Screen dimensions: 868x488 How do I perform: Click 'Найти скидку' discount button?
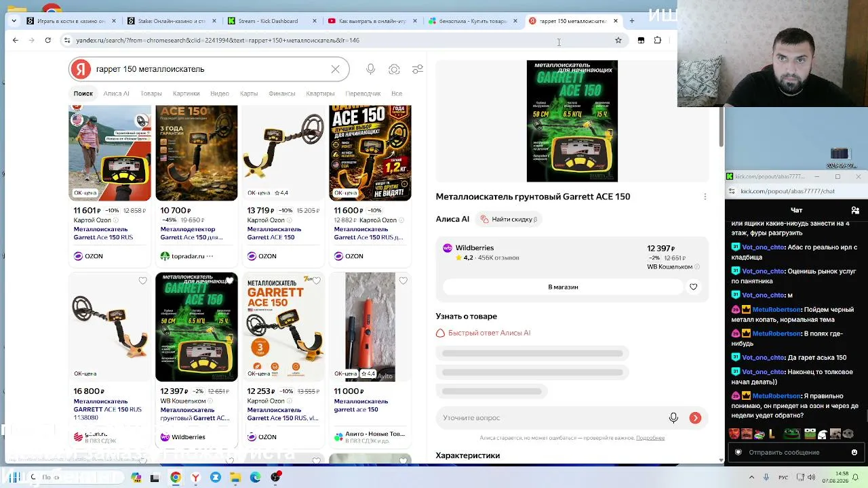click(x=509, y=220)
